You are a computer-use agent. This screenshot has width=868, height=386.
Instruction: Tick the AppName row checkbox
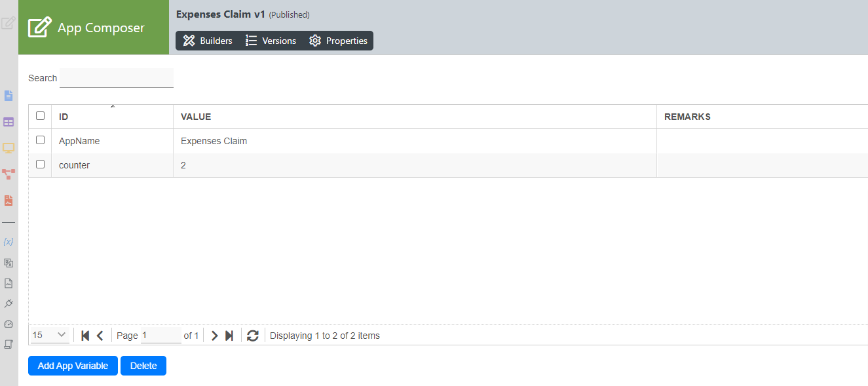pyautogui.click(x=41, y=140)
